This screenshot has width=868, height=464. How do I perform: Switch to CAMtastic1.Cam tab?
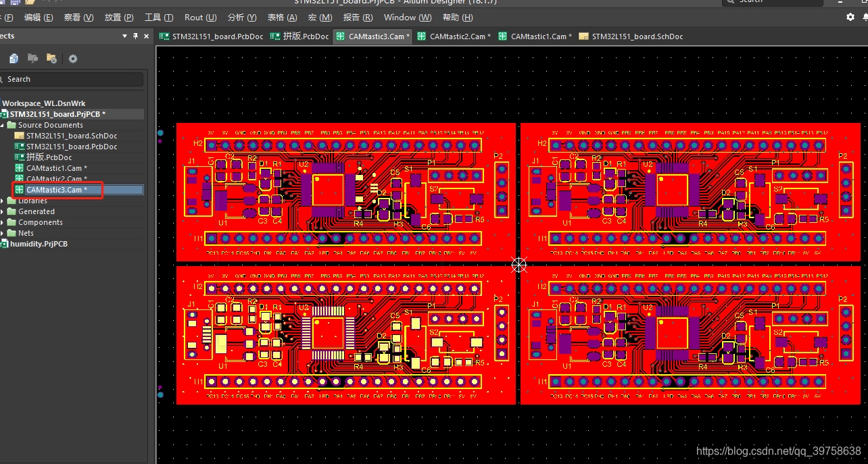[x=535, y=36]
